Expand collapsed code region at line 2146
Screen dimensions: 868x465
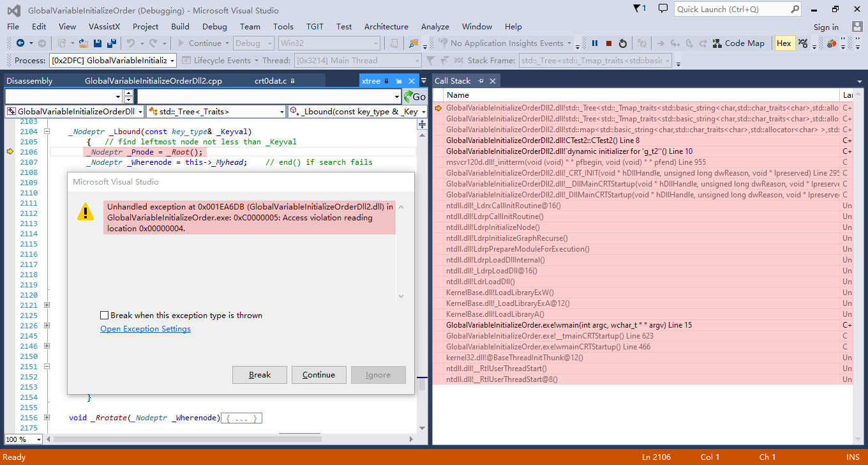click(x=47, y=346)
